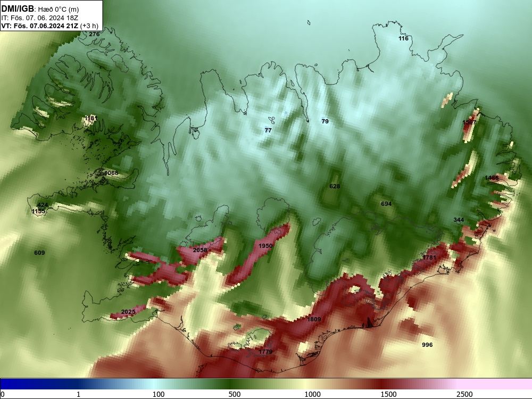Click the "1" tick on the color legend
Screen dimensions: 532x399
78,394
